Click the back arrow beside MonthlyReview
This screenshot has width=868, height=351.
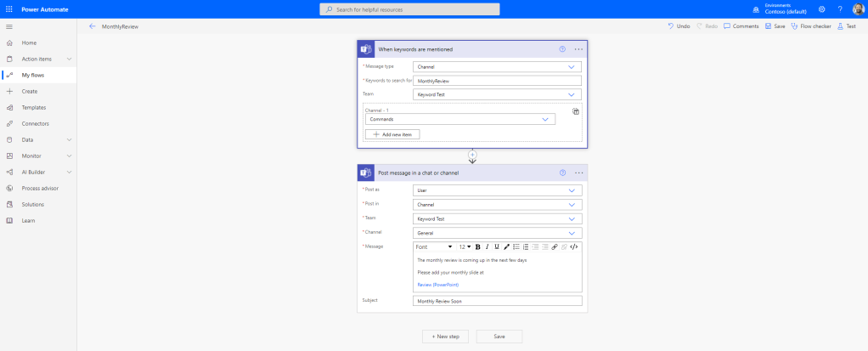(x=92, y=26)
